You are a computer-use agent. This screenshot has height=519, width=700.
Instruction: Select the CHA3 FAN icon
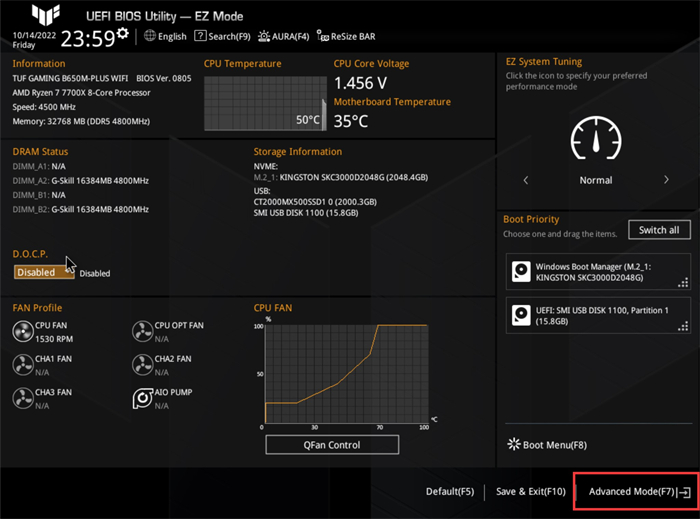22,399
